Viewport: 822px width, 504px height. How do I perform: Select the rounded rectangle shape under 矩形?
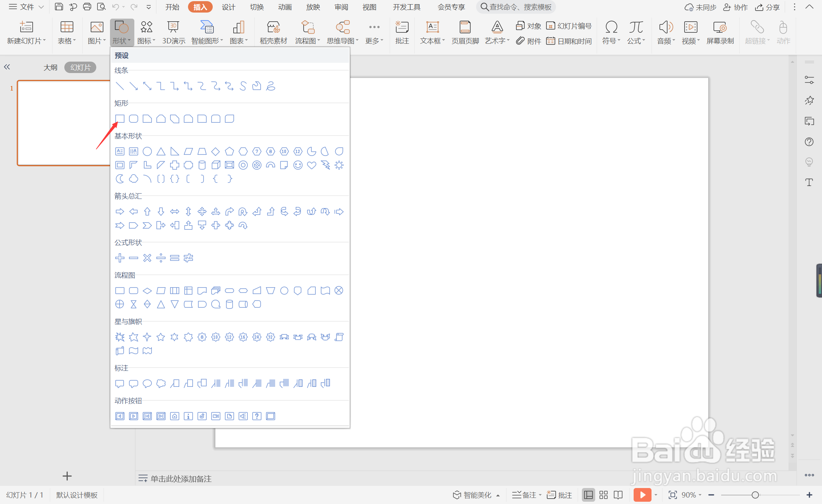click(x=134, y=119)
